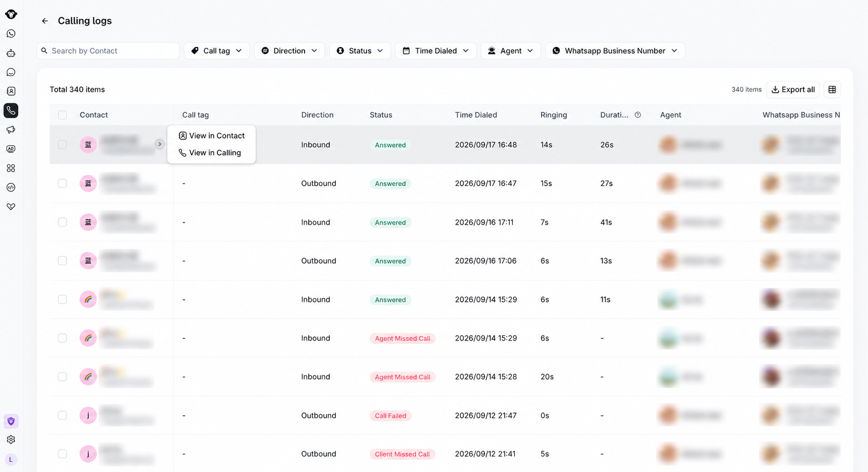This screenshot has height=472, width=868.
Task: Open the chat bubble icon in the sidebar
Action: click(11, 72)
